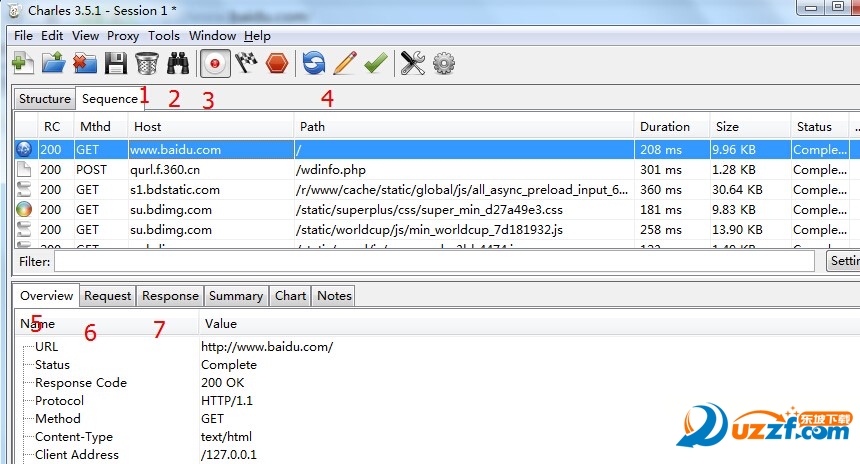Open the Notes tab
Image resolution: width=860 pixels, height=464 pixels.
point(334,296)
